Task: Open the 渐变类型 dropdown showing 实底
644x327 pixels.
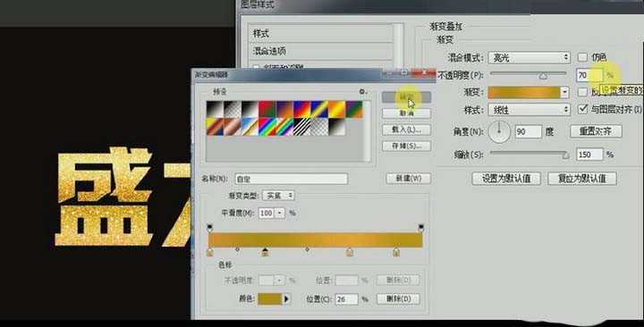Action: (x=278, y=196)
